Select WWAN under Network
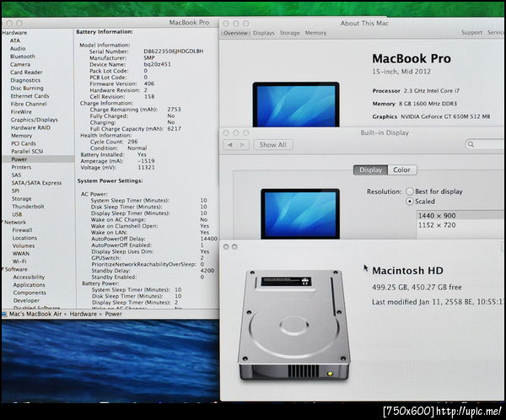Image resolution: width=506 pixels, height=420 pixels. [21, 254]
